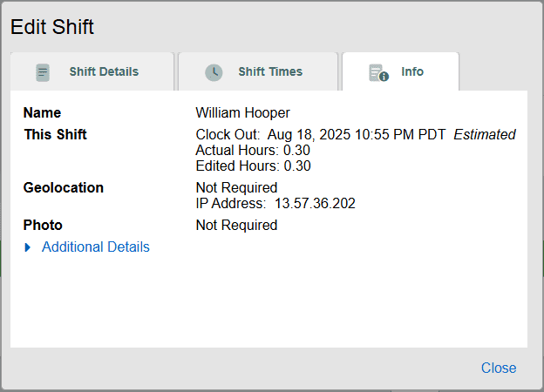This screenshot has width=544, height=392.
Task: Click the Geolocation field label
Action: pos(64,188)
